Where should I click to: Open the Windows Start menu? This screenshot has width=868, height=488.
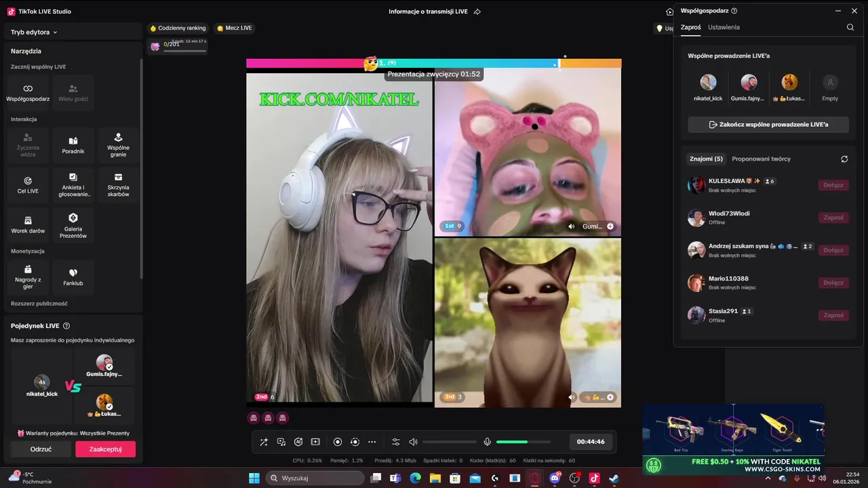coord(254,479)
